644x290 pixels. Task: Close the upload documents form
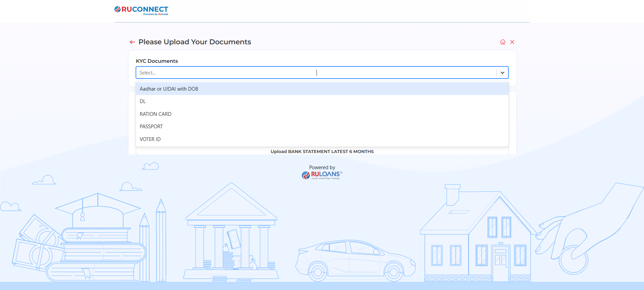pyautogui.click(x=512, y=42)
